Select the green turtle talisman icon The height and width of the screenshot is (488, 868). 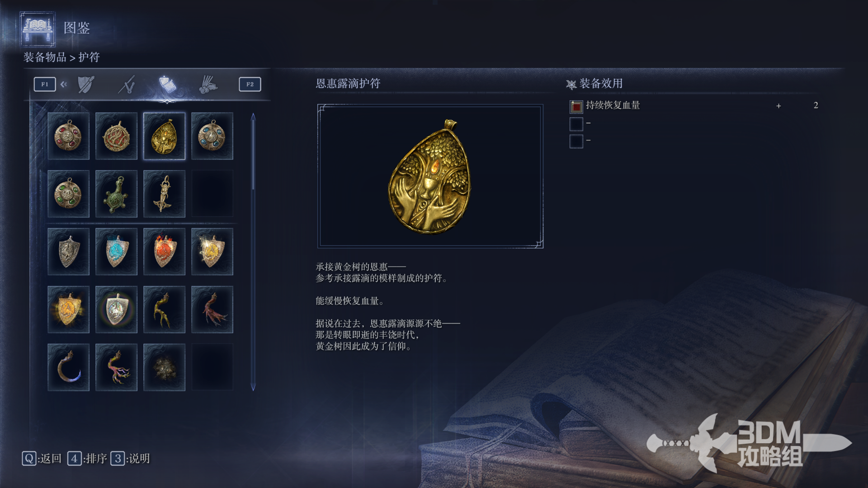pyautogui.click(x=116, y=194)
